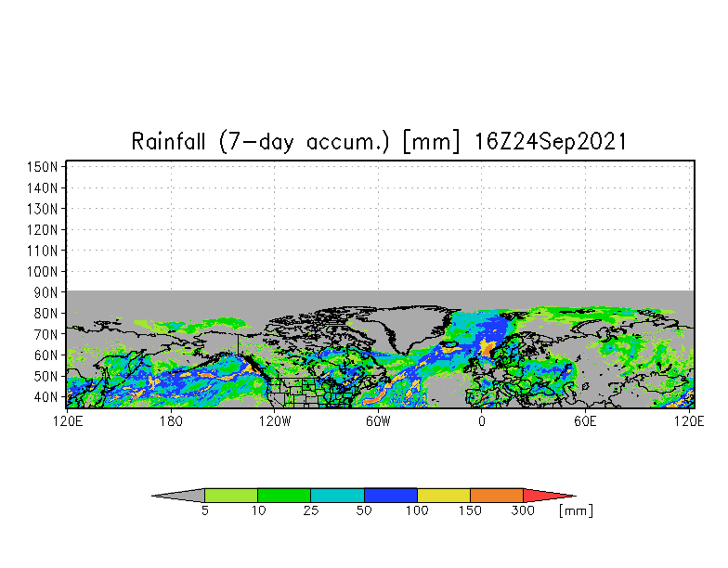This screenshot has height=568, width=728.
Task: Click the '0' longitude axis label
Action: (482, 421)
